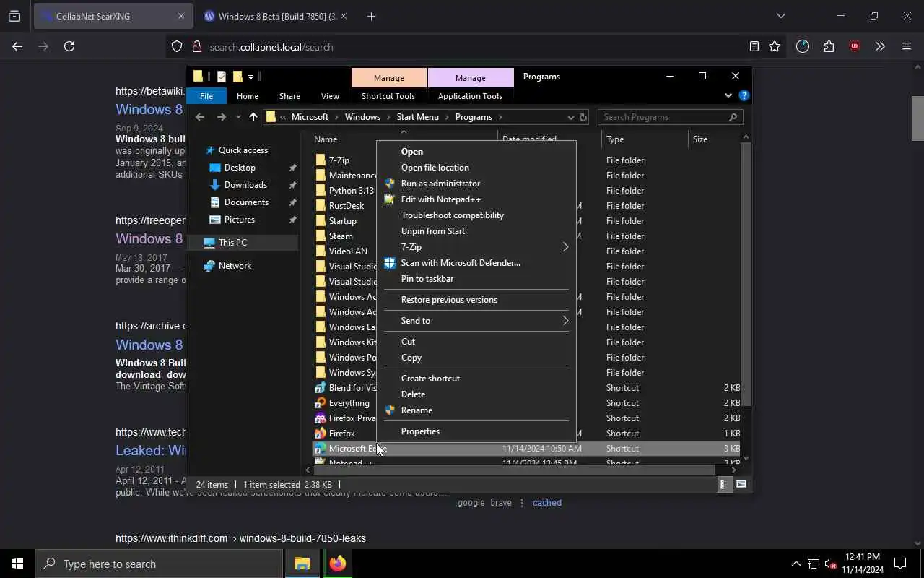The height and width of the screenshot is (578, 924).
Task: Open the Leaked search result link
Action: coord(151,450)
